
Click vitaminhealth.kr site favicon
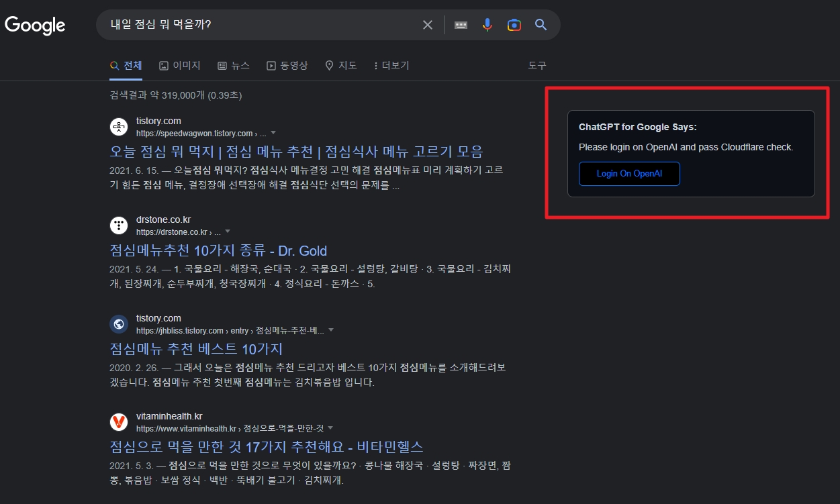[119, 422]
